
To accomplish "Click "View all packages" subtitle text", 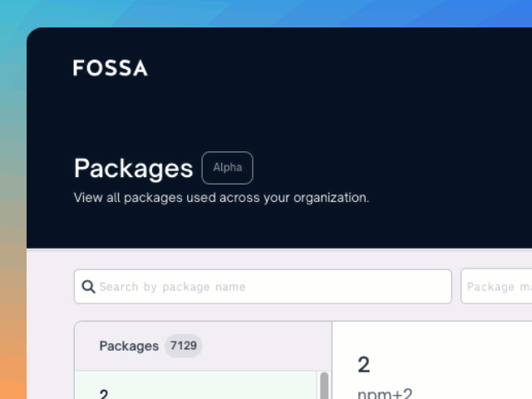I will (x=125, y=199).
